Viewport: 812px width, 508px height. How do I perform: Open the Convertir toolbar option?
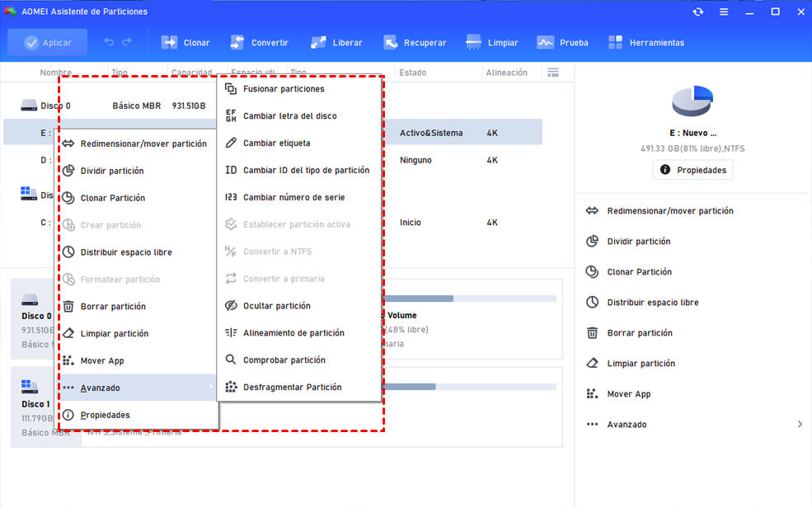(260, 42)
